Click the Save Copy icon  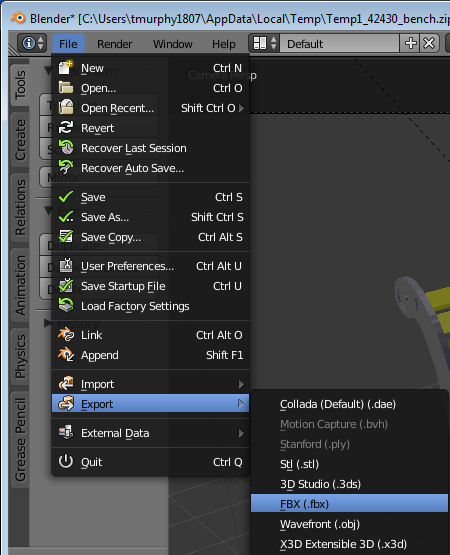[65, 237]
